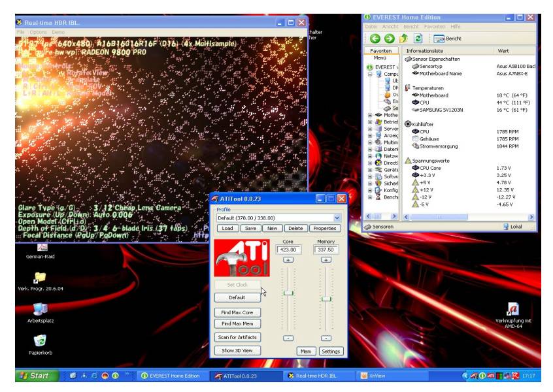Click the Default clock button in ATITool
Screen dimensions: 553x392
click(237, 297)
